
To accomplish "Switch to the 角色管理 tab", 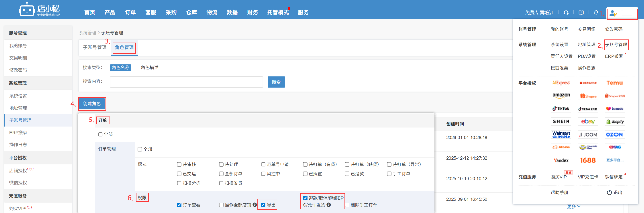I will 124,47.
